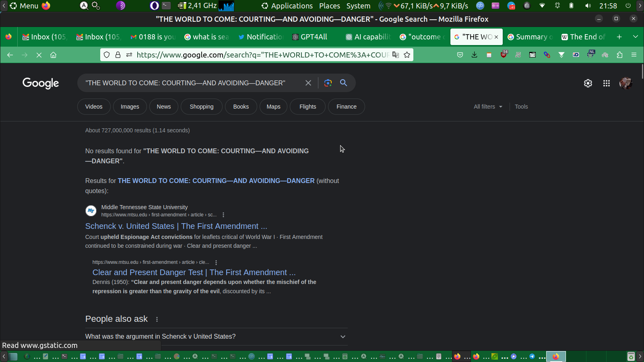Screen dimensions: 644x362
Task: Click the Firefox address bar URL
Action: [262, 55]
